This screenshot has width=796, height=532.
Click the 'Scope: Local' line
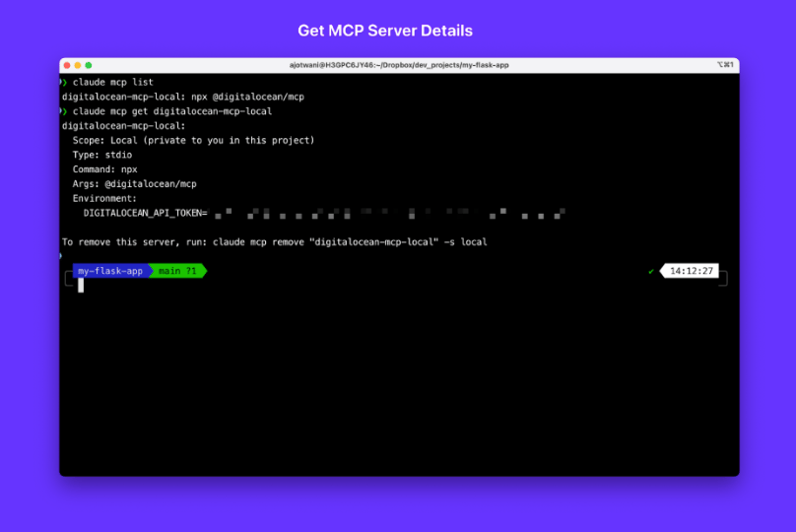tap(193, 141)
